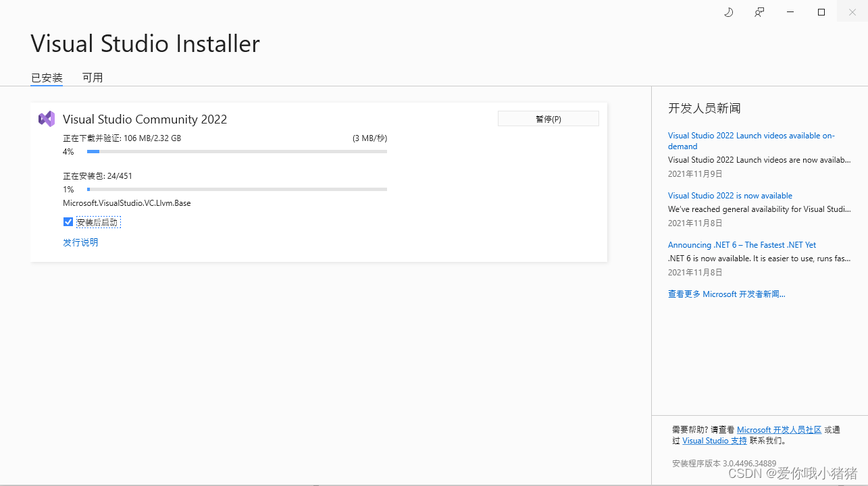Click the Visual Studio Installer heading
This screenshot has height=486, width=868.
pyautogui.click(x=145, y=44)
